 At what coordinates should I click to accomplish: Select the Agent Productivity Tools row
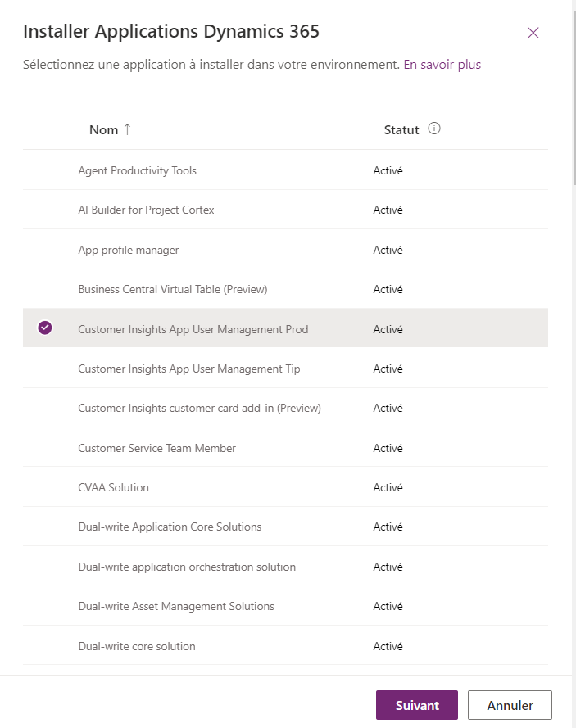(x=137, y=170)
